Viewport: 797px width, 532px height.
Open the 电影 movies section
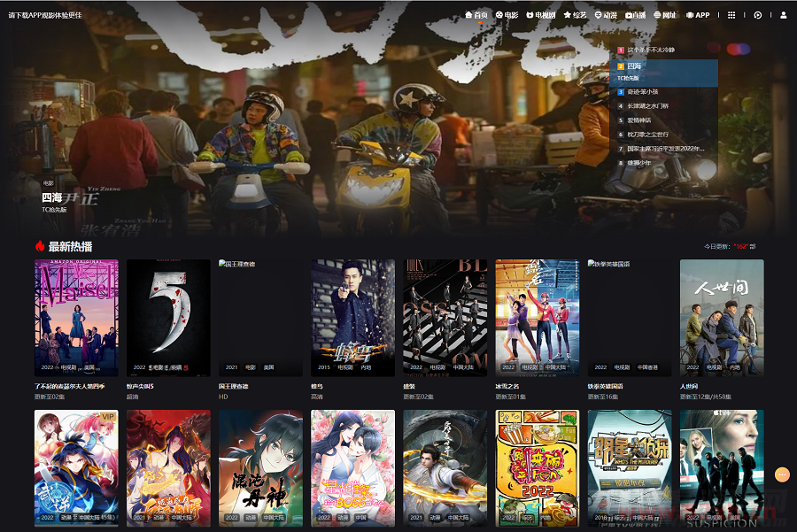tap(507, 15)
